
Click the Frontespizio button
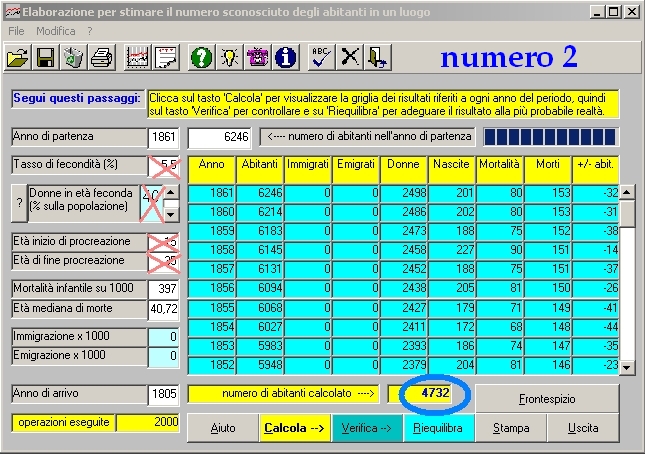click(547, 398)
